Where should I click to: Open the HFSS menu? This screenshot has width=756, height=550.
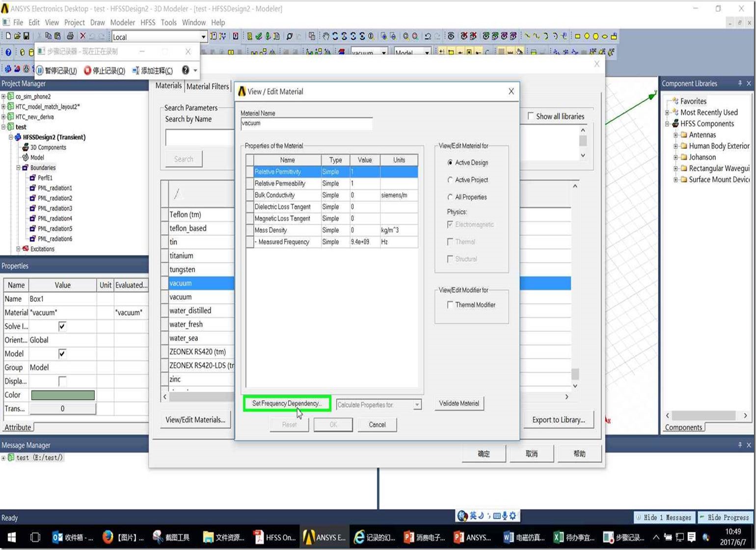pos(148,22)
